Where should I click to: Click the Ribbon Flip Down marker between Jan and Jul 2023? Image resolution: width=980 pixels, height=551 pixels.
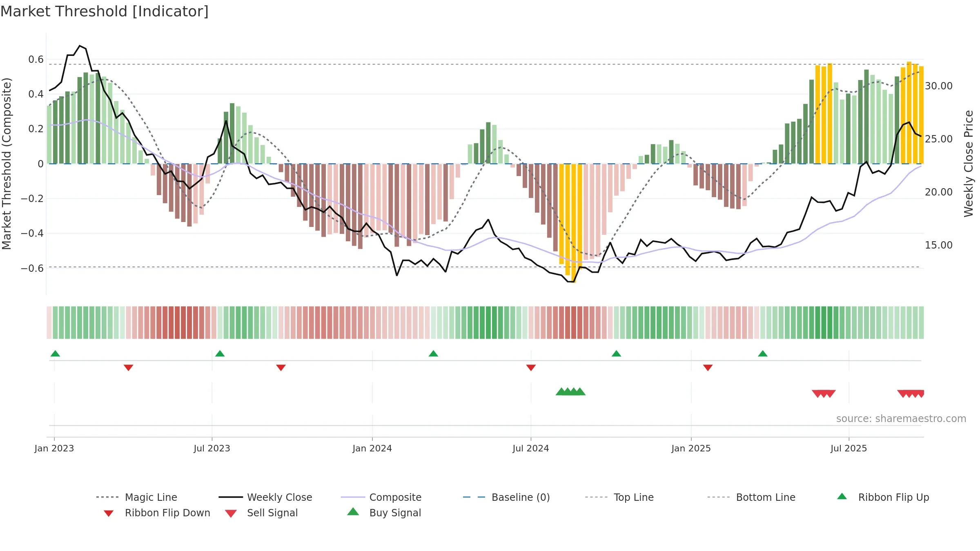128,368
